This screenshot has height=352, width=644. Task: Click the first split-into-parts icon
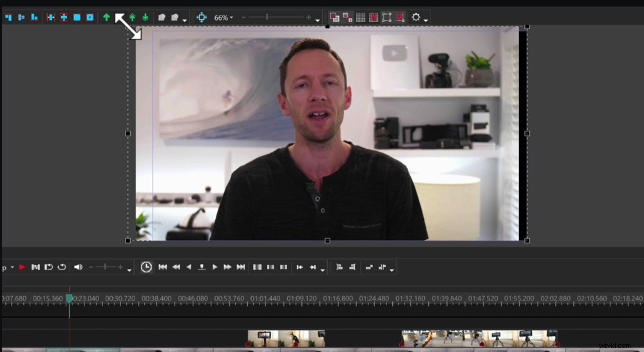click(x=258, y=267)
